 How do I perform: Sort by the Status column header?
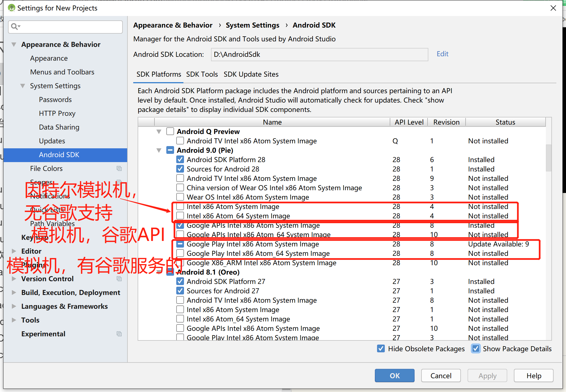click(505, 122)
